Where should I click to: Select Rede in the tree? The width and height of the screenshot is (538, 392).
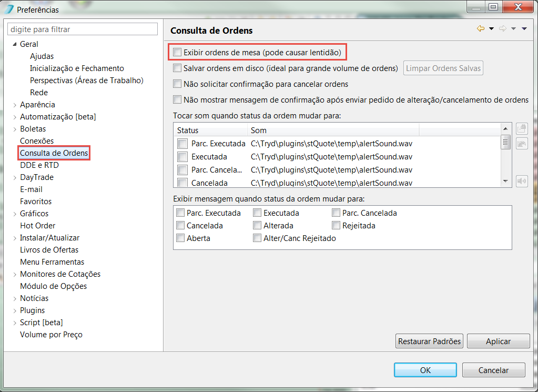coord(39,92)
